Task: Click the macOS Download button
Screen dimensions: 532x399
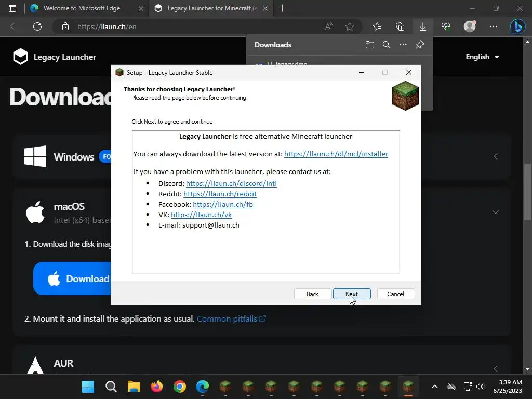Action: point(73,278)
